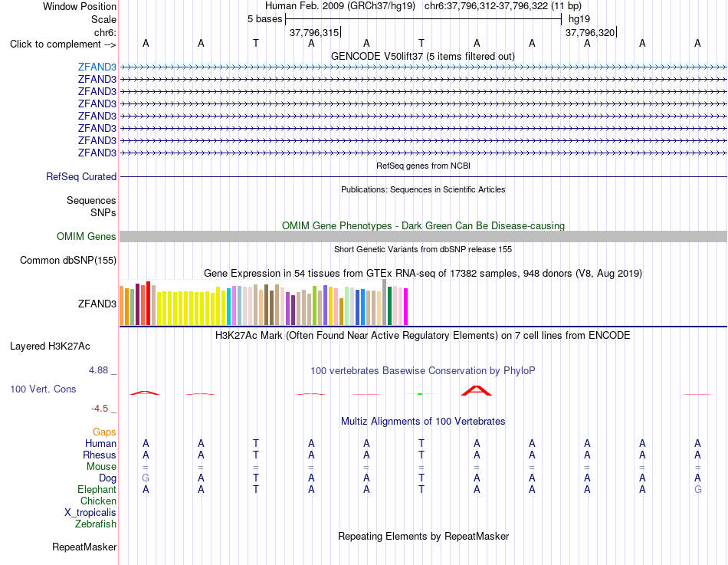Image resolution: width=728 pixels, height=565 pixels.
Task: Click the ZFAND3 label beside GTEx chart
Action: [x=97, y=304]
